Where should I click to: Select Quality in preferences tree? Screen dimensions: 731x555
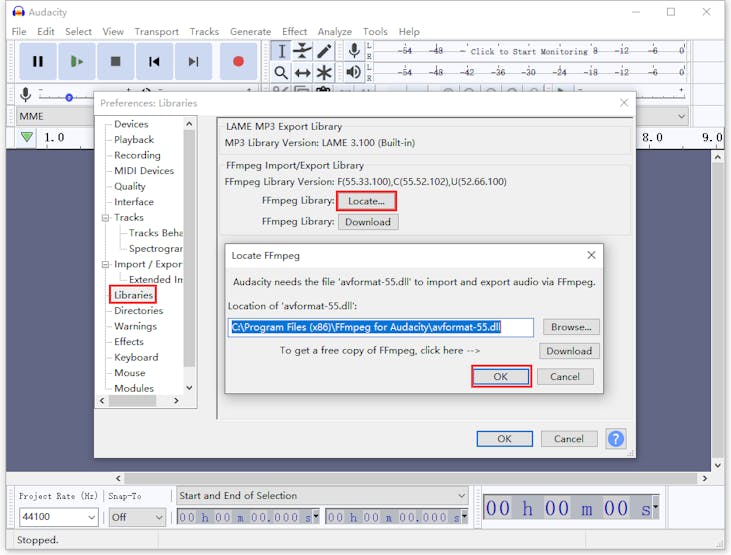point(130,186)
